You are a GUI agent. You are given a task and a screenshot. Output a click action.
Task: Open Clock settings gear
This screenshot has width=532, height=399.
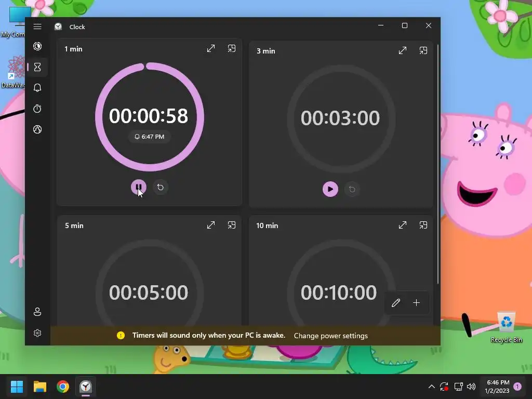(37, 333)
